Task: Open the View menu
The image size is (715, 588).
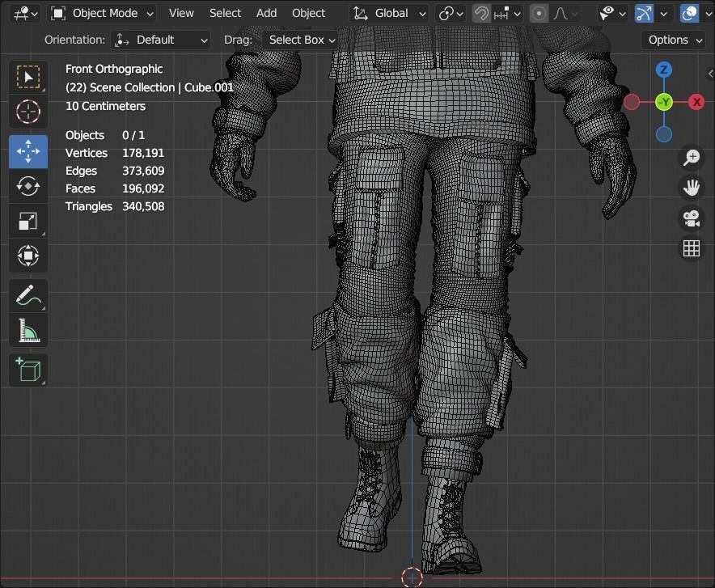Action: click(x=181, y=13)
